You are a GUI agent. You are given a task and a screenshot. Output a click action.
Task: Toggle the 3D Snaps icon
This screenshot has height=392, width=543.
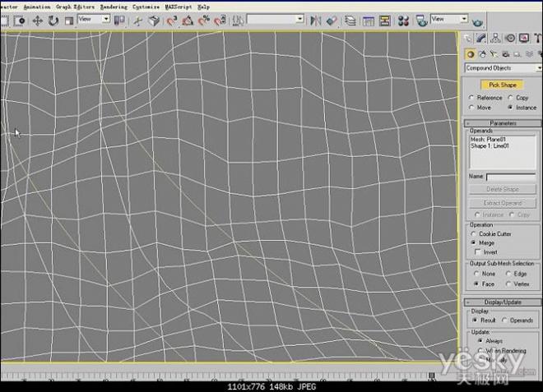(x=171, y=21)
